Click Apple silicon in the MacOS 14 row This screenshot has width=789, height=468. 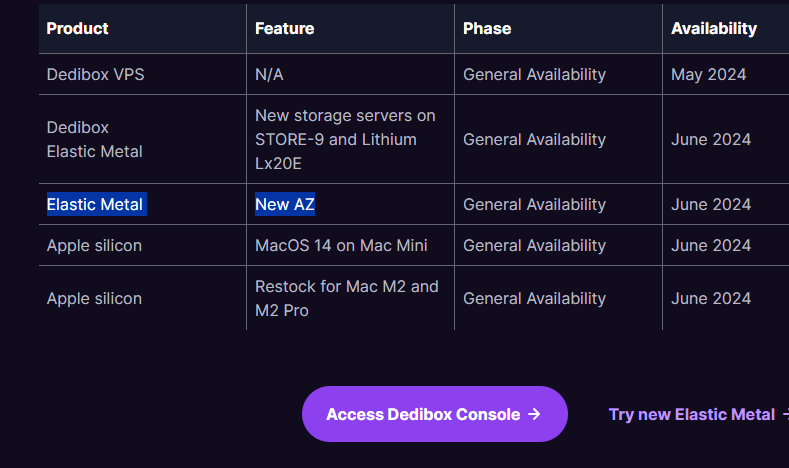click(x=94, y=245)
